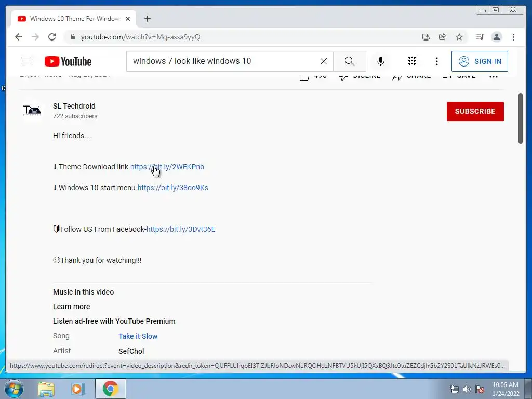Click "Listen ad-free with YouTube Premium"

(114, 321)
